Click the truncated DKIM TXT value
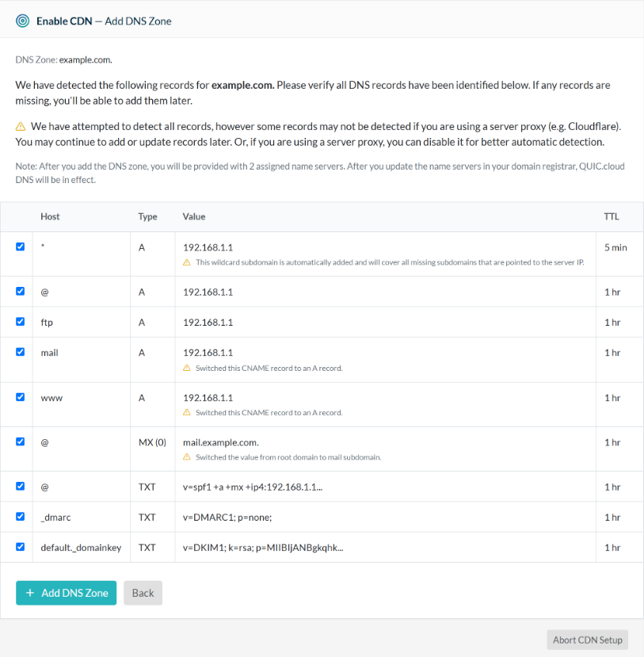This screenshot has height=657, width=644. 263,547
